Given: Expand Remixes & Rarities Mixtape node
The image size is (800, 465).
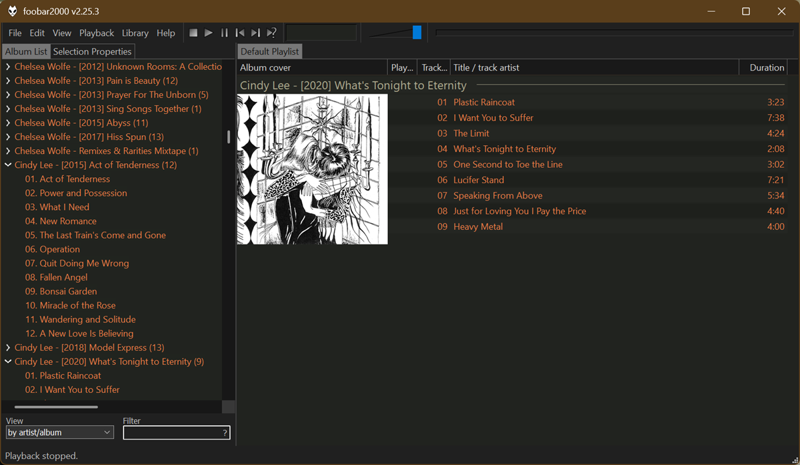Looking at the screenshot, I should pyautogui.click(x=8, y=151).
